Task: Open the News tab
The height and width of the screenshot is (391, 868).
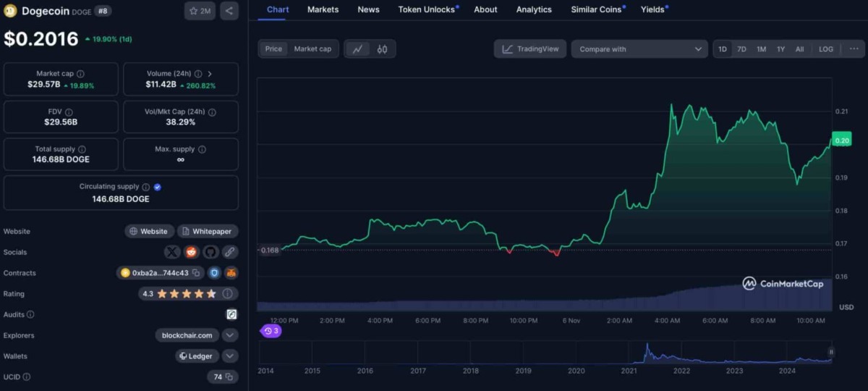Action: tap(368, 9)
